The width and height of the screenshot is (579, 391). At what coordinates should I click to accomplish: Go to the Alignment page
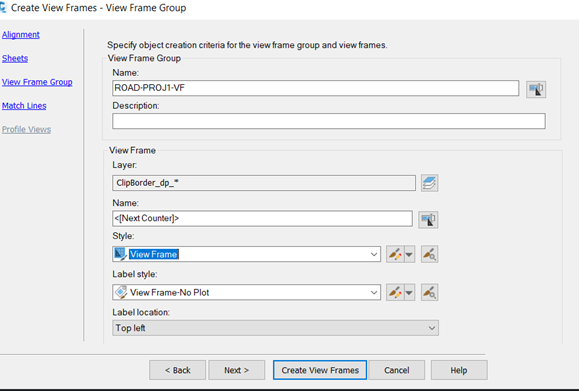click(x=21, y=35)
